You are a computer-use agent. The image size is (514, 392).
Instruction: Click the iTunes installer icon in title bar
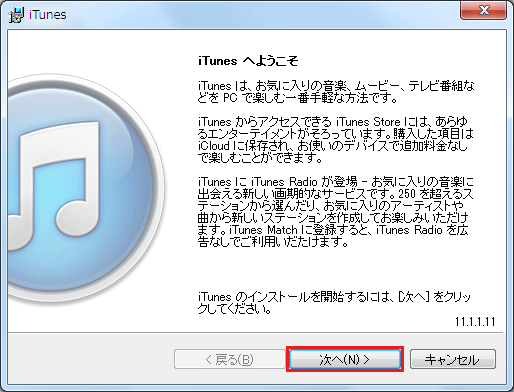click(x=16, y=15)
